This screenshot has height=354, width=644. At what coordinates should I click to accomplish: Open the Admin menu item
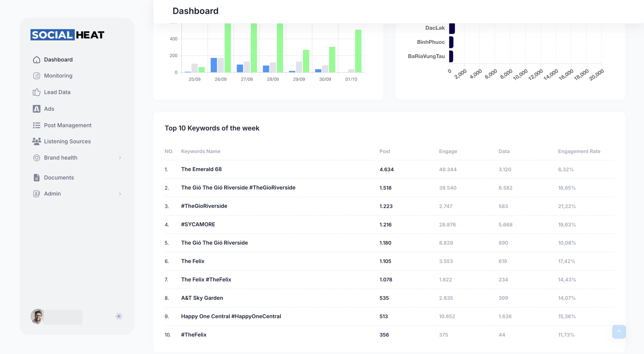click(52, 194)
